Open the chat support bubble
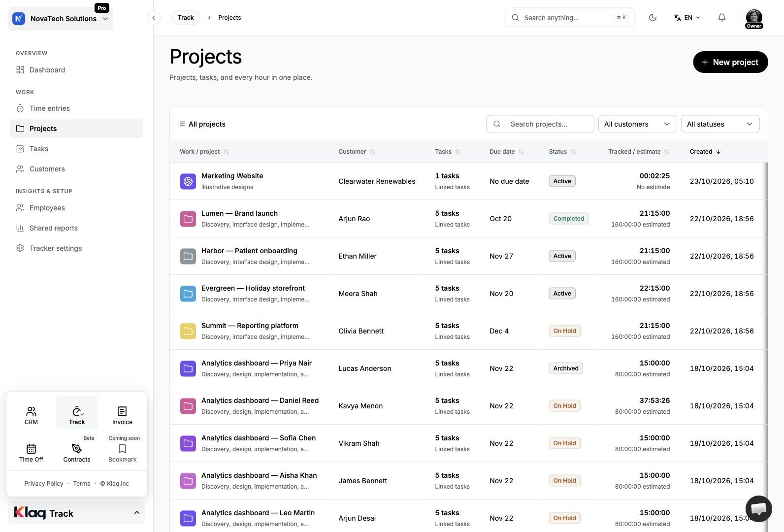The height and width of the screenshot is (532, 784). (x=758, y=509)
